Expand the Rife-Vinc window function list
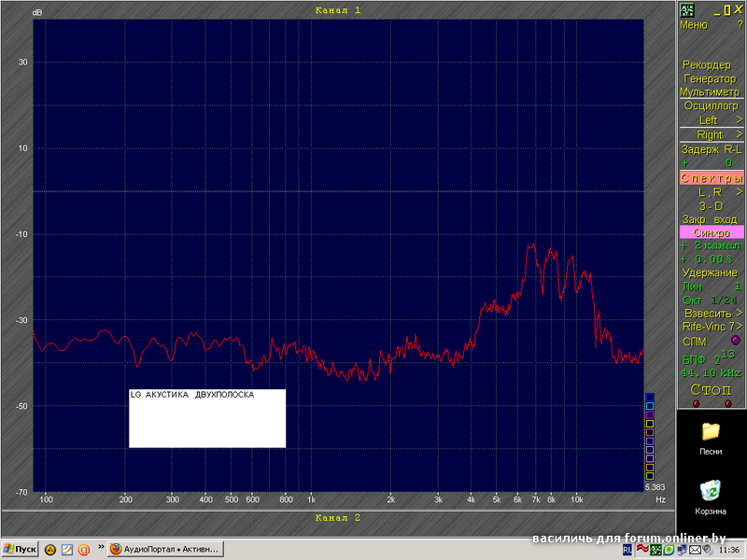Image resolution: width=747 pixels, height=560 pixels. click(711, 327)
